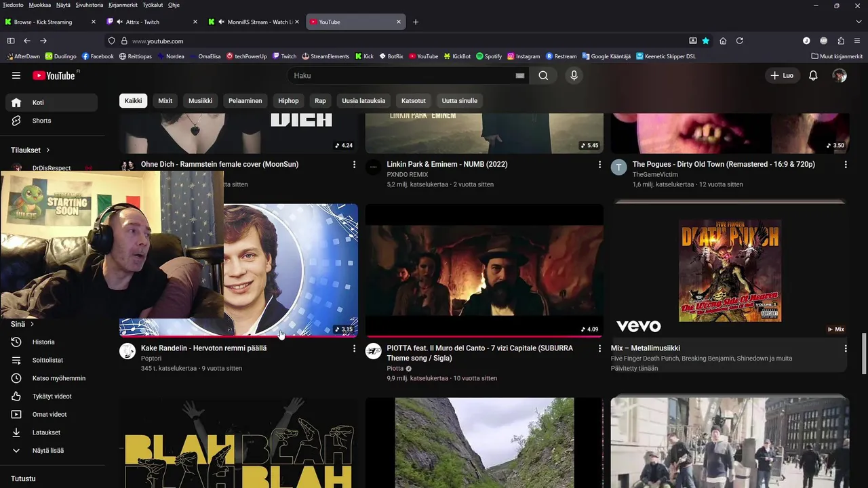This screenshot has height=488, width=868.
Task: Open options menu for Linkin Park NUMB video
Action: click(599, 165)
